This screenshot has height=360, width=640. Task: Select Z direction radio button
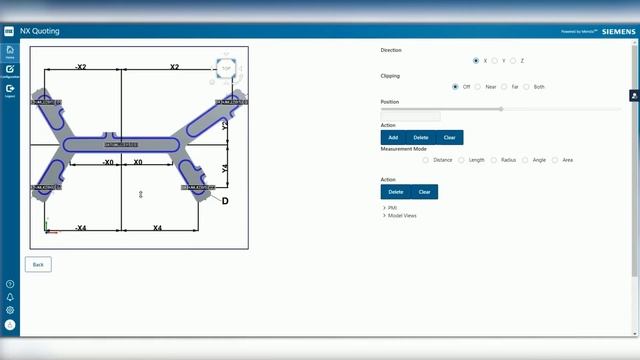pyautogui.click(x=513, y=61)
